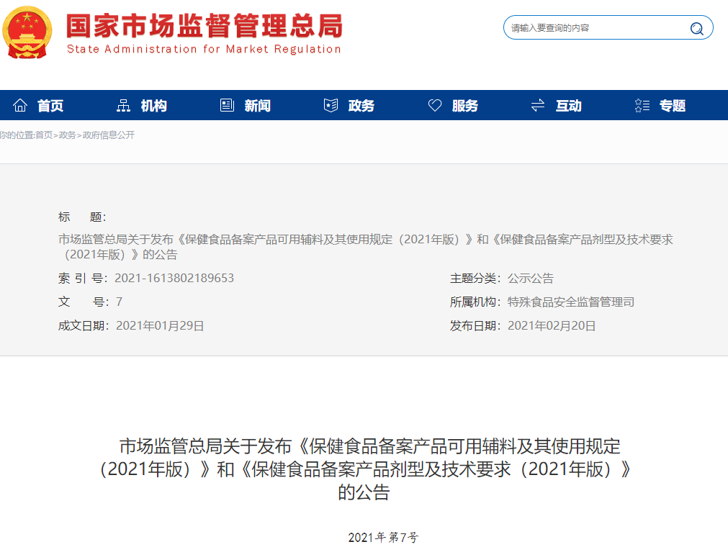The width and height of the screenshot is (728, 560).
Task: Click the shield icon beside 政务
Action: point(331,105)
